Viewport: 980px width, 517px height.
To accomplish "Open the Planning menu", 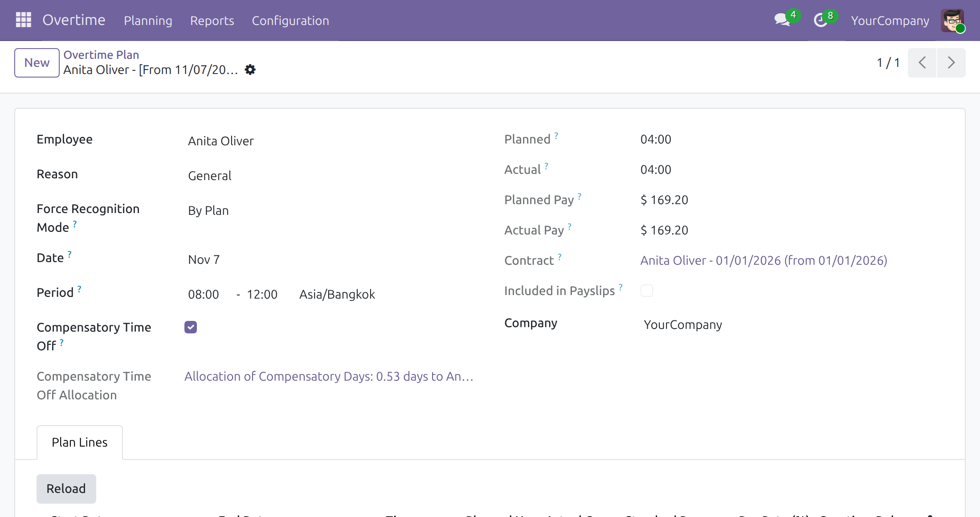I will pos(148,21).
